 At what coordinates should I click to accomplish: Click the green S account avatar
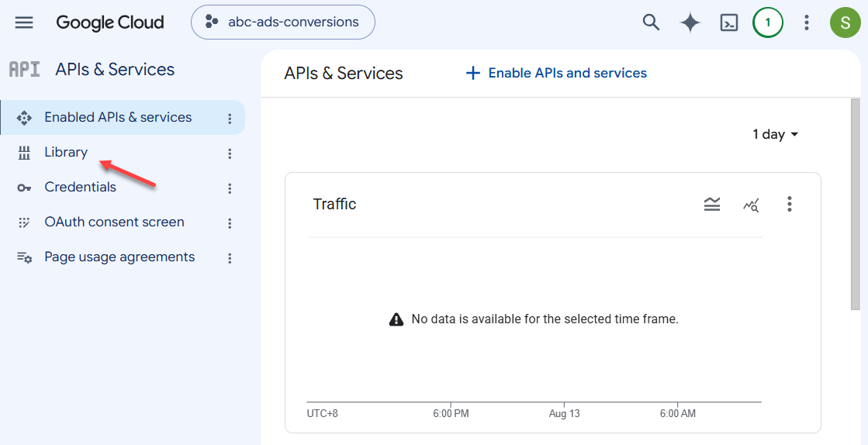click(x=845, y=22)
